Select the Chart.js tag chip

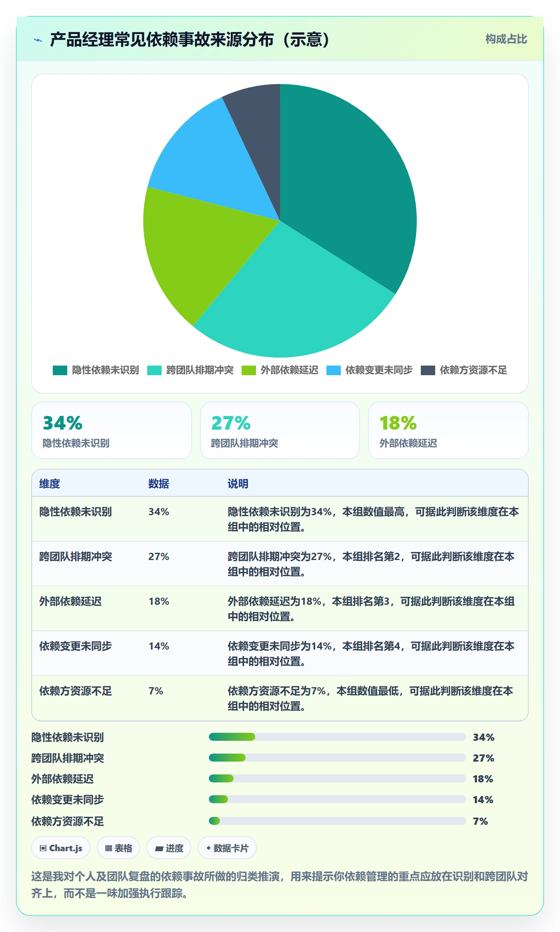pos(61,848)
